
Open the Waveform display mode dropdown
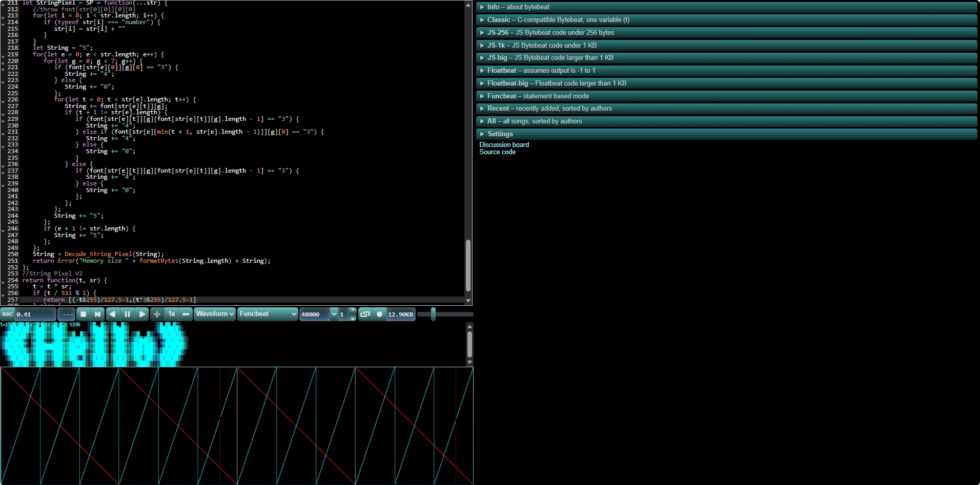215,314
